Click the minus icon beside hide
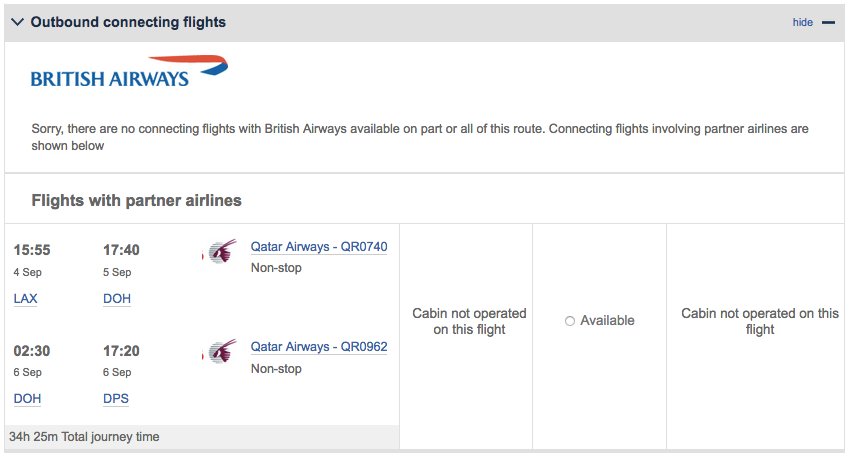This screenshot has height=456, width=850. (827, 22)
